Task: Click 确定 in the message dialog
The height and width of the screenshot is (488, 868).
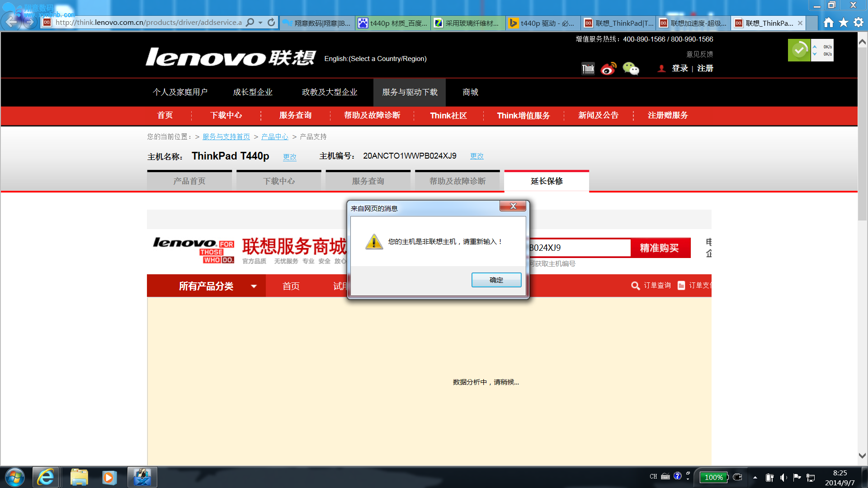Action: coord(496,280)
